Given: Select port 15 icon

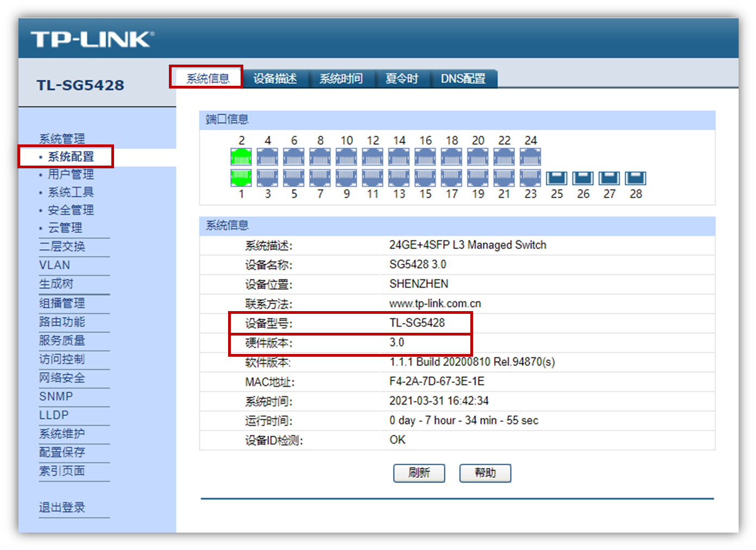Looking at the screenshot, I should pyautogui.click(x=425, y=178).
